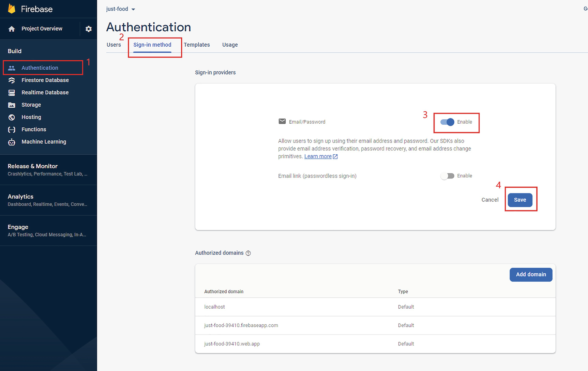
Task: Enable Email link passwordless sign-in switch
Action: 447,176
